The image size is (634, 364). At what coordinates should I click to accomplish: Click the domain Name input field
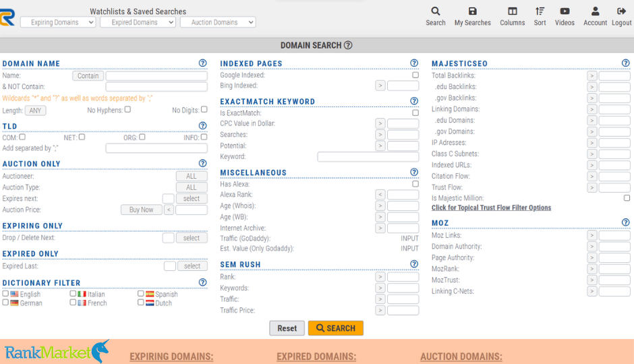pyautogui.click(x=156, y=75)
